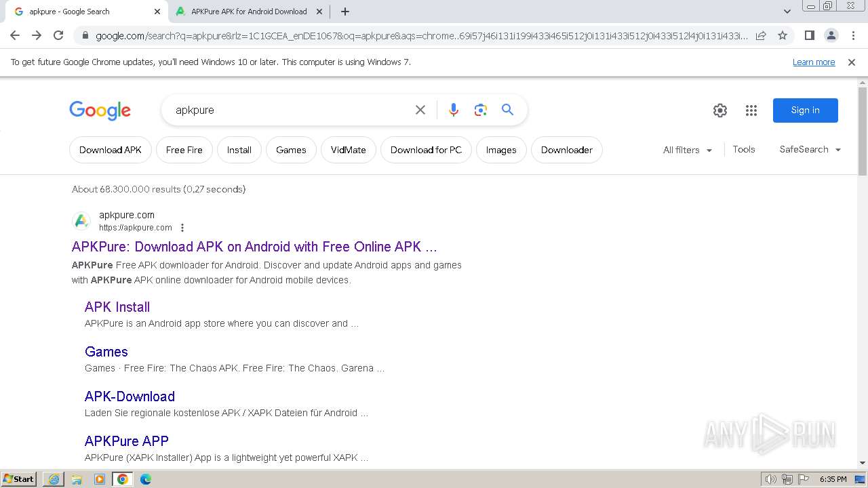Clear the search box text
Screen dimensions: 868x488
click(420, 110)
